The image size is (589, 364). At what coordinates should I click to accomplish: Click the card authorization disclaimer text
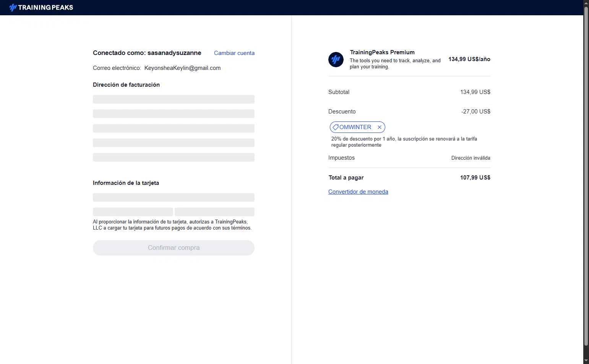click(x=172, y=225)
